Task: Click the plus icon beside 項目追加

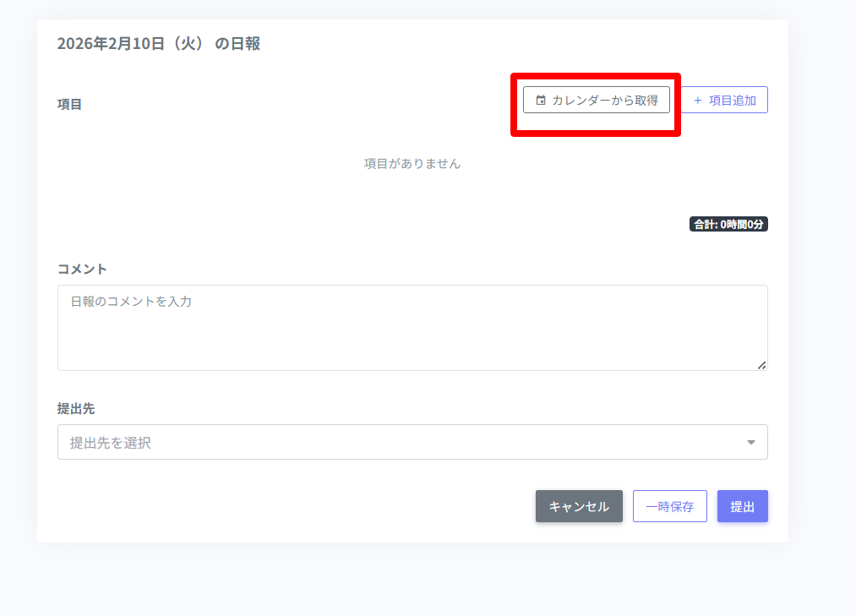Action: [x=698, y=101]
